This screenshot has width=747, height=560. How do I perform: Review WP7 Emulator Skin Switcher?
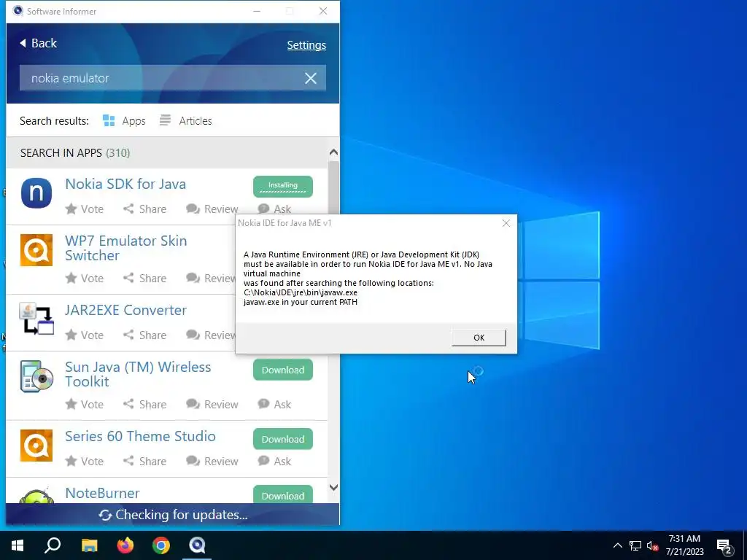[x=211, y=278]
